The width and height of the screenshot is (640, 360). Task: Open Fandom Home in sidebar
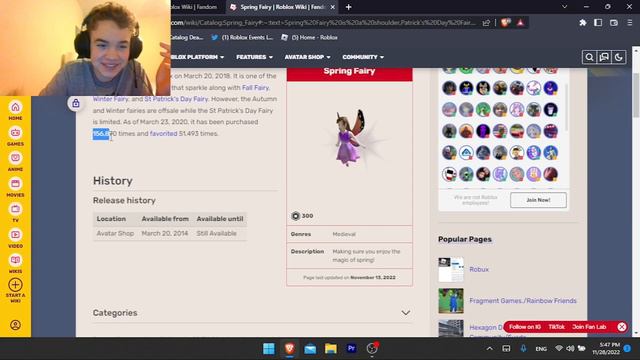coord(15,111)
